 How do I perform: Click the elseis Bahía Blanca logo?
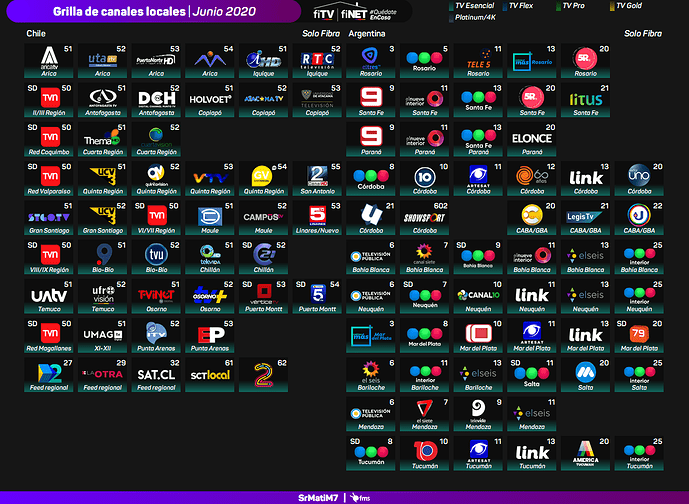tap(585, 255)
